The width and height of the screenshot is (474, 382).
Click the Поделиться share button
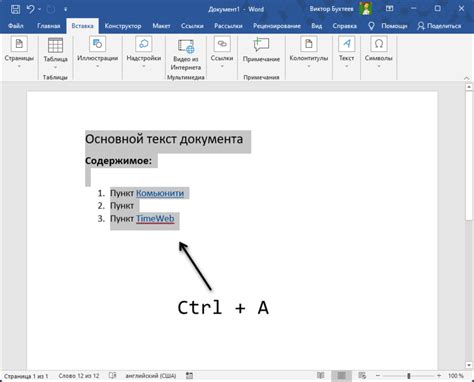439,26
